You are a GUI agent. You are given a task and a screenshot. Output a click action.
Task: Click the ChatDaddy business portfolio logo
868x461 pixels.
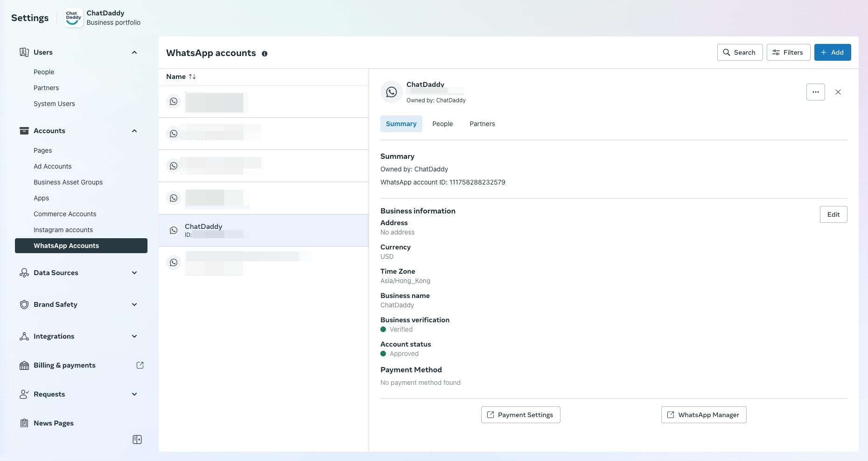pos(73,18)
